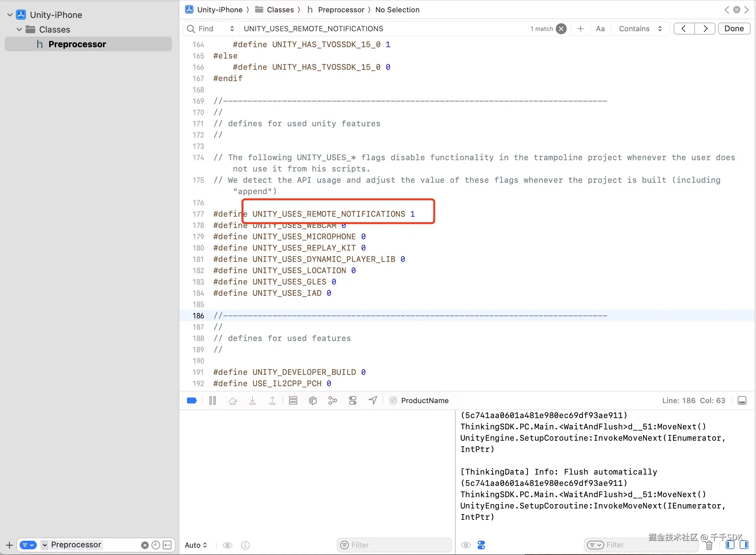756x555 pixels.
Task: Clear the find search text
Action: [561, 29]
